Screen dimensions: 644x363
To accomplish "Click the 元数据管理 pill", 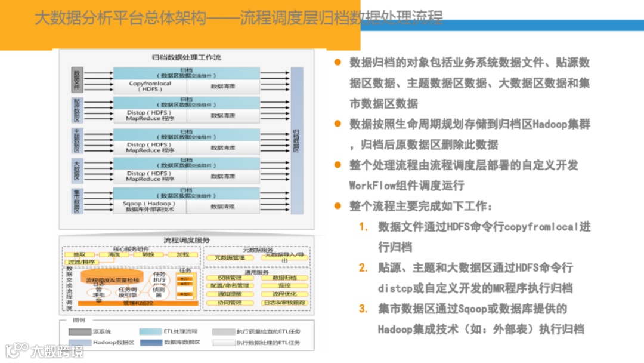I will click(x=230, y=258).
